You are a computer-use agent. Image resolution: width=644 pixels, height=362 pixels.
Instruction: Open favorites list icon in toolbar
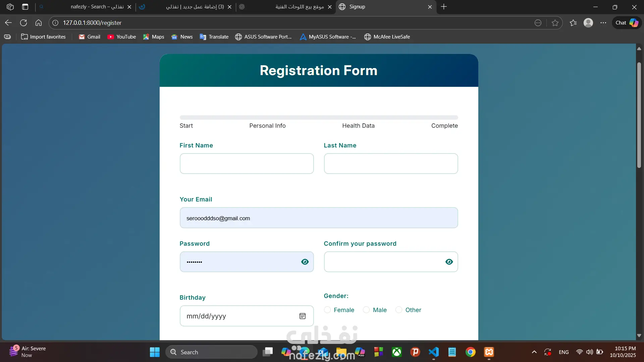[x=573, y=23]
